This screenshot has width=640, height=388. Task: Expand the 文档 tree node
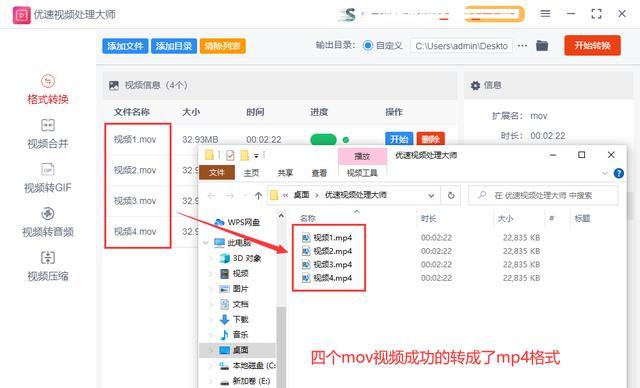[211, 304]
